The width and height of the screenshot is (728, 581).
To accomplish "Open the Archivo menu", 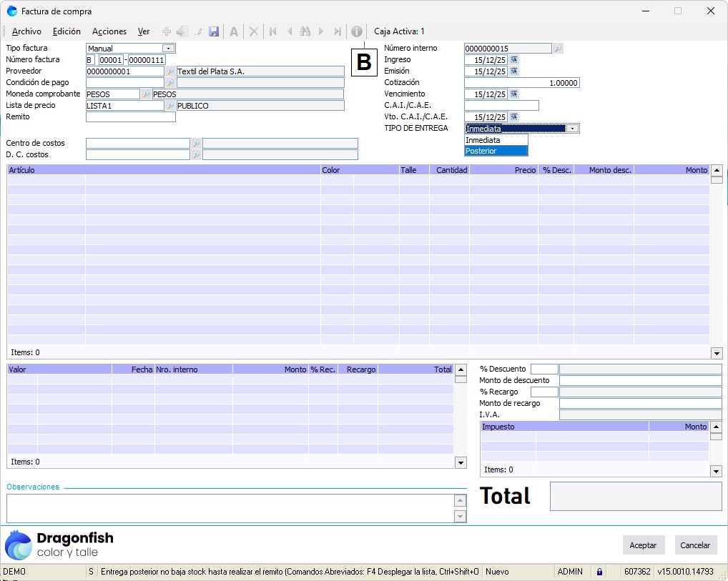I will click(27, 31).
